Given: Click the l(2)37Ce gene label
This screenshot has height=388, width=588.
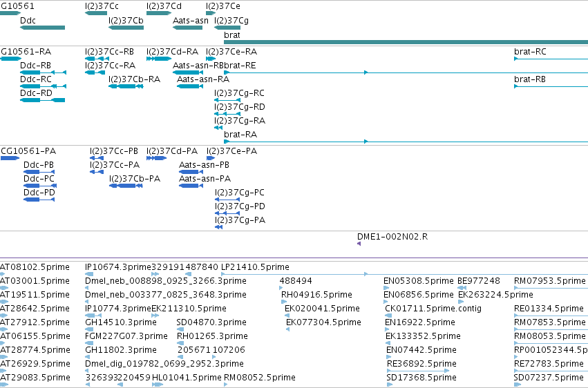Looking at the screenshot, I should click(x=223, y=6).
